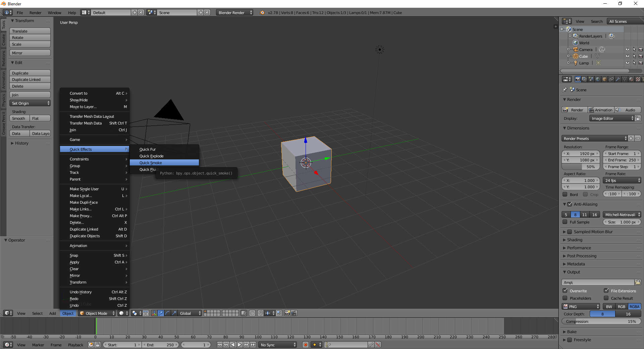
Task: Uncheck the Overwrite output option
Action: [565, 291]
